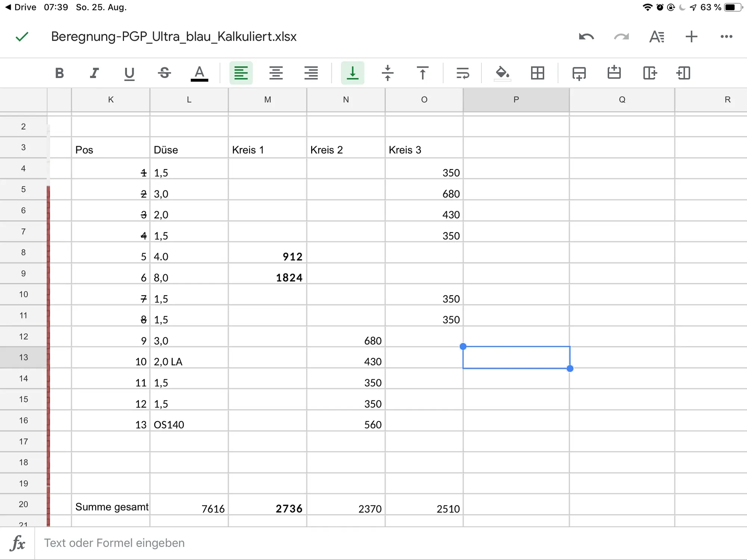Toggle italic formatting
The width and height of the screenshot is (747, 560).
click(x=94, y=73)
